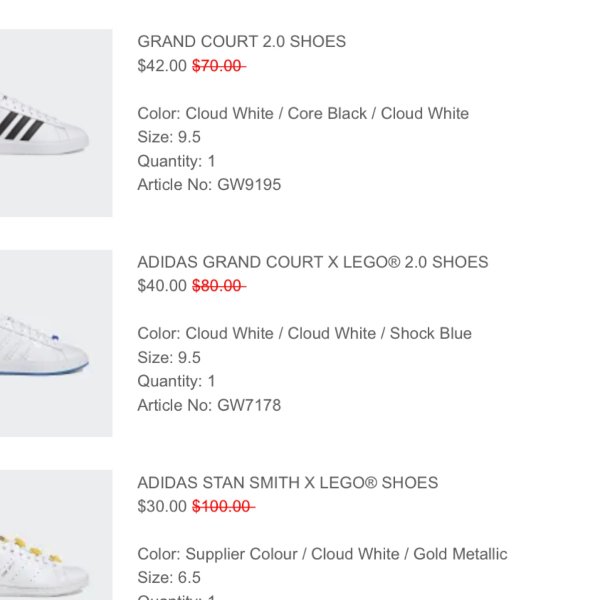Click the GRAND COURT 2.0 SHOES title
The height and width of the screenshot is (600, 600).
pyautogui.click(x=241, y=41)
